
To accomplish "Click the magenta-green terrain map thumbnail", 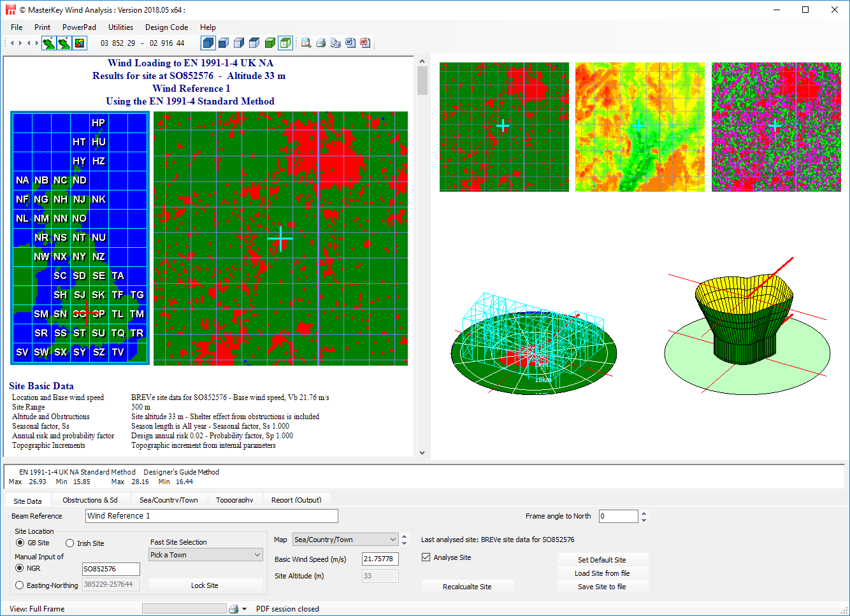I will [776, 127].
